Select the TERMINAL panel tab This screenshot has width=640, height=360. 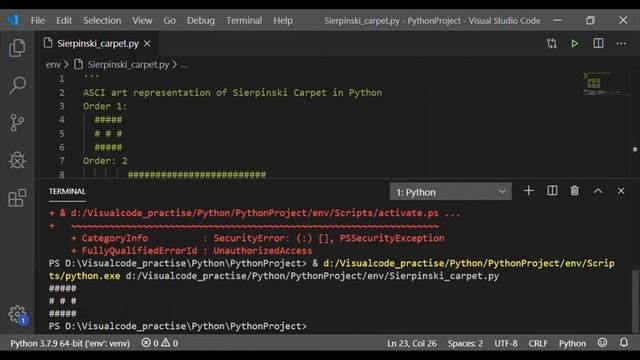point(67,191)
